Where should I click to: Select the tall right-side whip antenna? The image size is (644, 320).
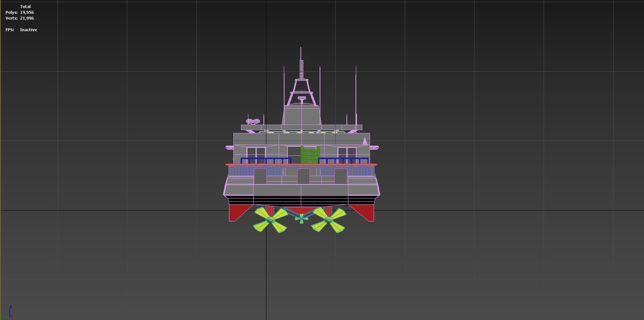point(356,96)
